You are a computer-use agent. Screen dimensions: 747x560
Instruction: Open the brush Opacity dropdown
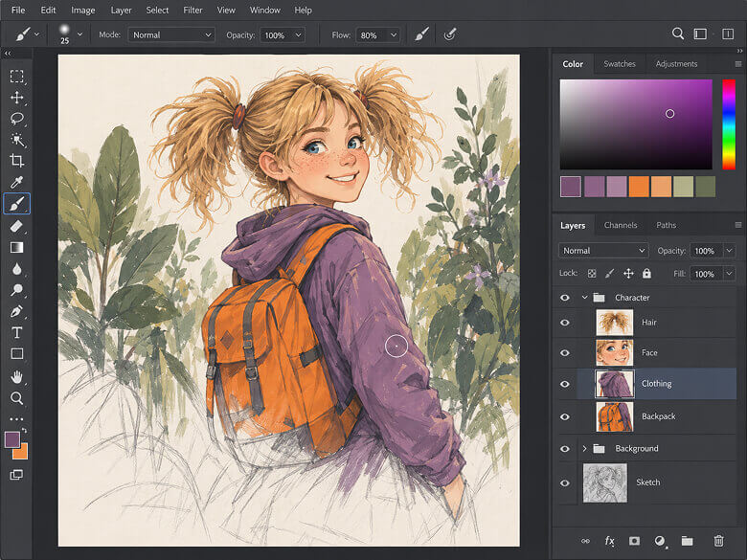[298, 34]
